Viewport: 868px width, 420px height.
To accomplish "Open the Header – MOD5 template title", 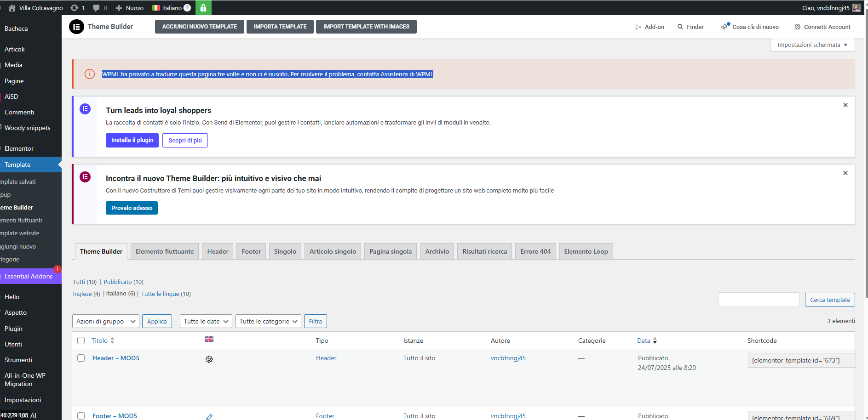I will [116, 358].
